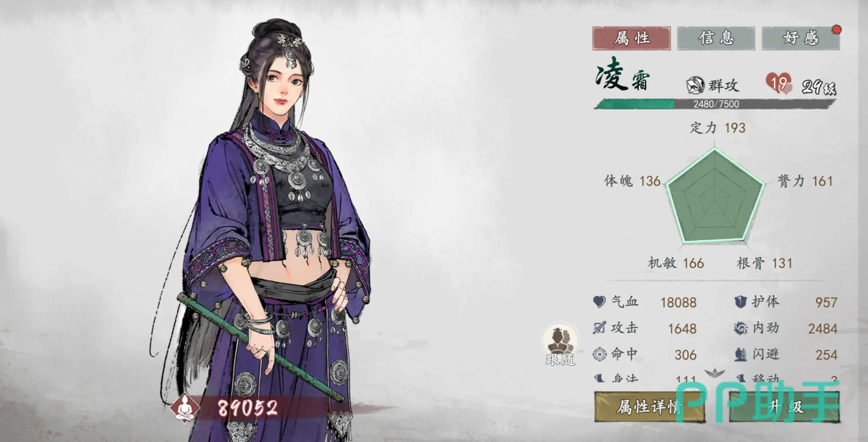Expand stats list with leaf arrow

(713, 374)
